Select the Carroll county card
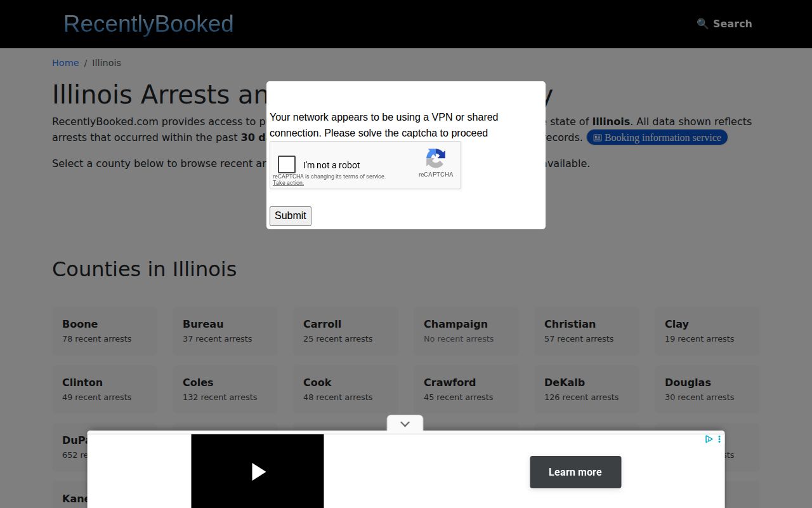812x508 pixels. click(x=346, y=331)
